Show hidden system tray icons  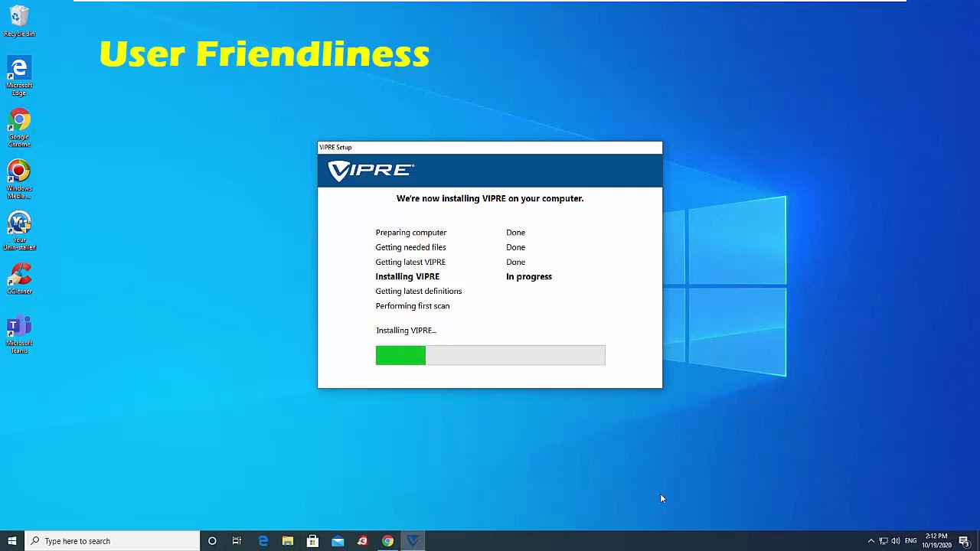871,541
